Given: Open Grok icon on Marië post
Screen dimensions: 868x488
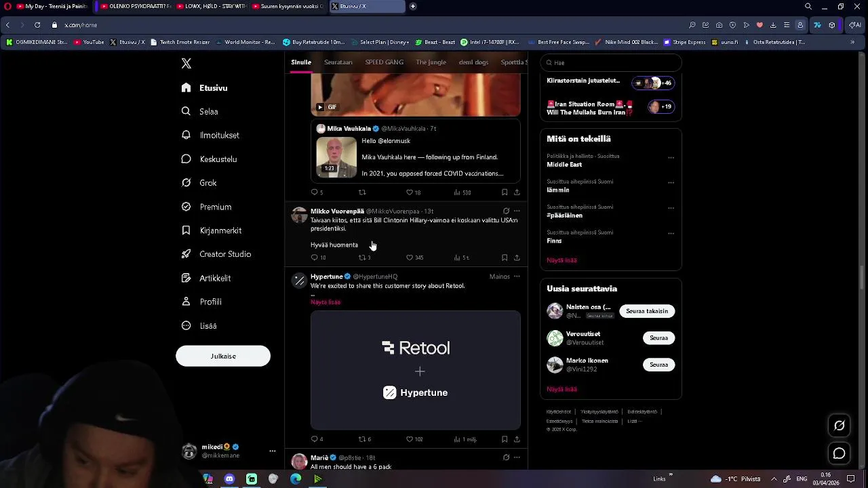Looking at the screenshot, I should coord(506,457).
